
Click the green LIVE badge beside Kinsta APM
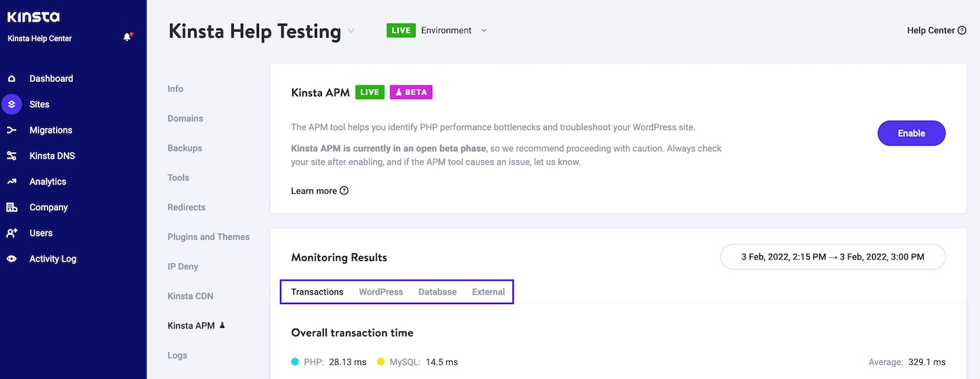click(x=370, y=92)
